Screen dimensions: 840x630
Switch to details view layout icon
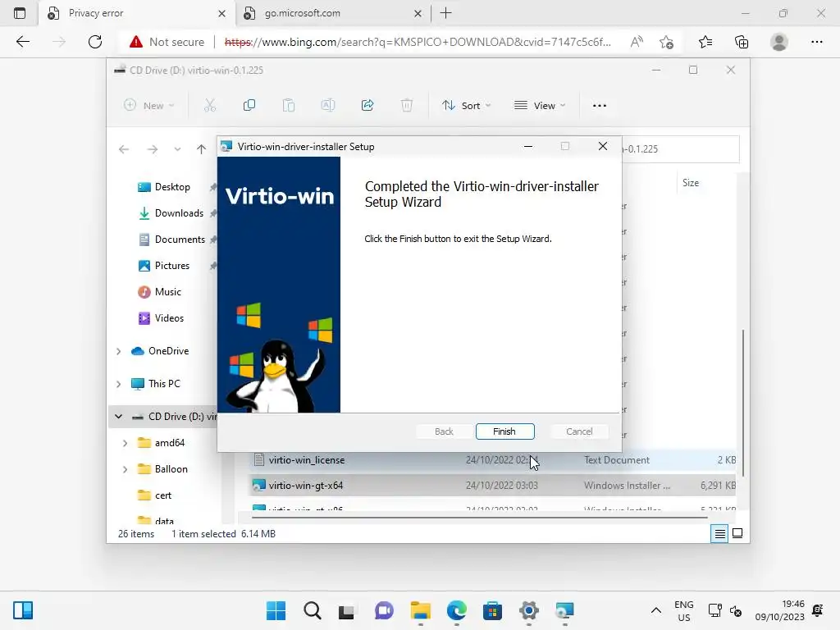719,533
